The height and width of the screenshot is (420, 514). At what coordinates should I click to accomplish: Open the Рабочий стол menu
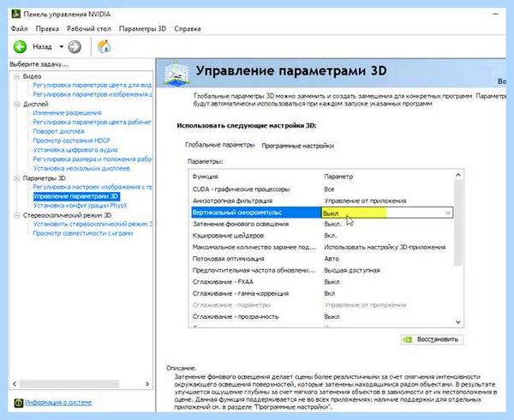click(89, 28)
